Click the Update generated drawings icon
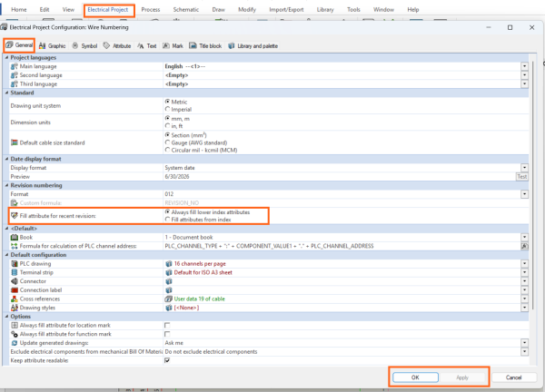 click(15, 343)
